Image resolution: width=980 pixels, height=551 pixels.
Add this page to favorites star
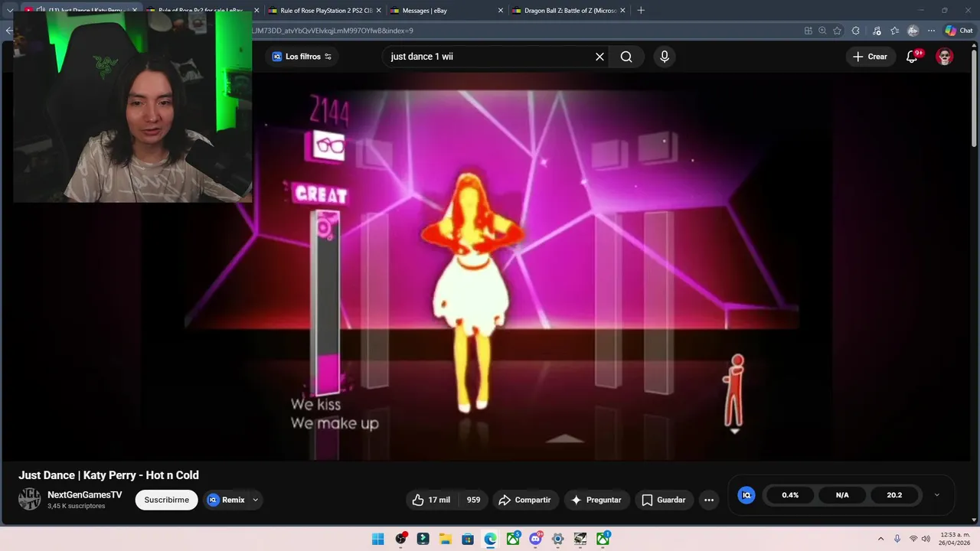(837, 31)
